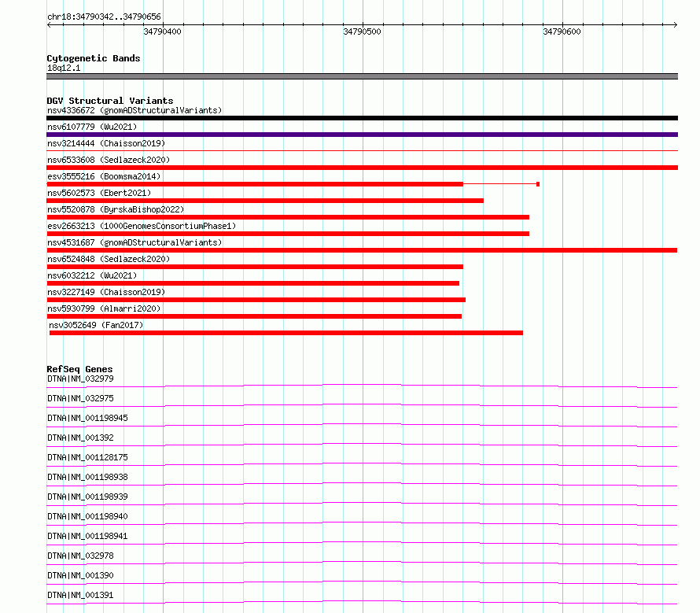Open variant nsv6032212 (Wu2021) label
This screenshot has width=700, height=613.
click(x=92, y=275)
